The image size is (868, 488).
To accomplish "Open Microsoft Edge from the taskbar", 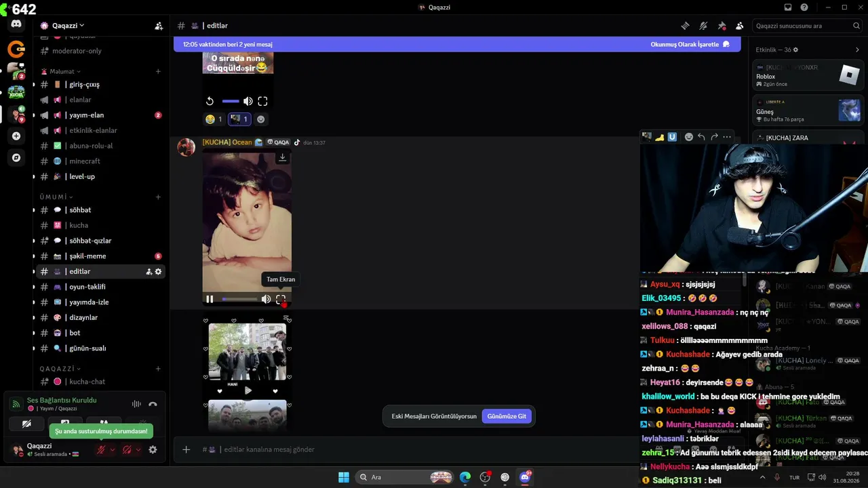I will (x=465, y=477).
